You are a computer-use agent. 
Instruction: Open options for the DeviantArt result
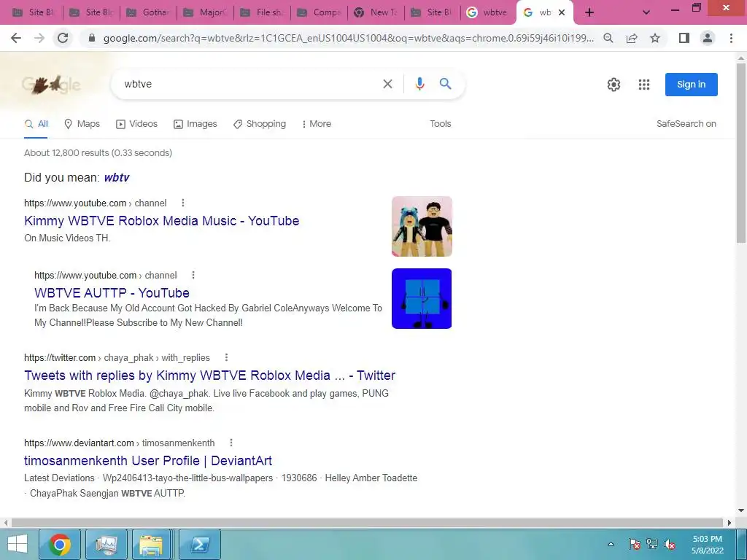pos(231,443)
